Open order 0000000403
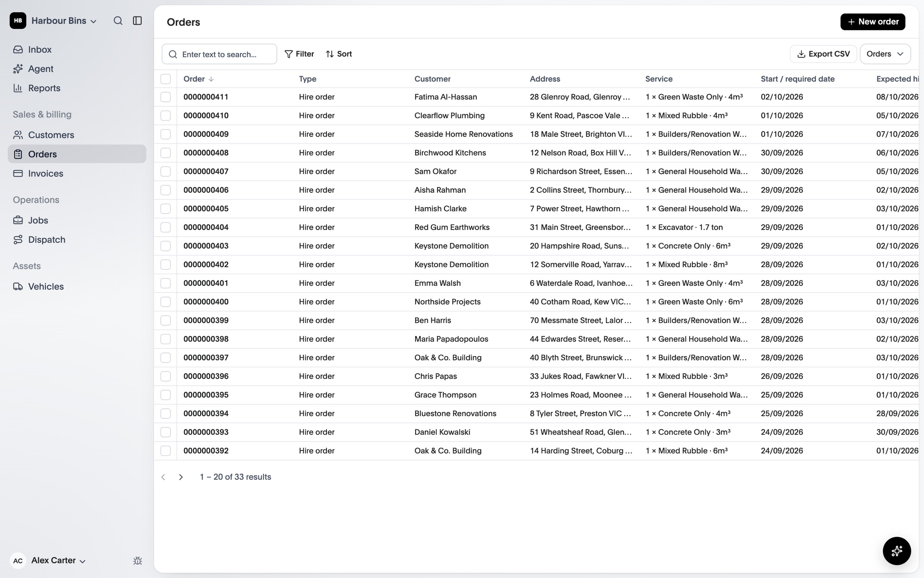 pyautogui.click(x=206, y=246)
